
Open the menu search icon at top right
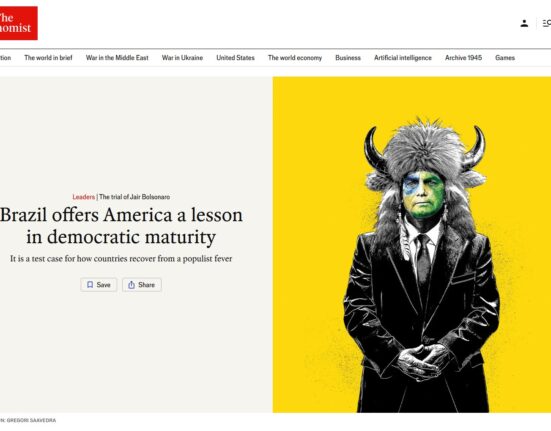(x=546, y=24)
